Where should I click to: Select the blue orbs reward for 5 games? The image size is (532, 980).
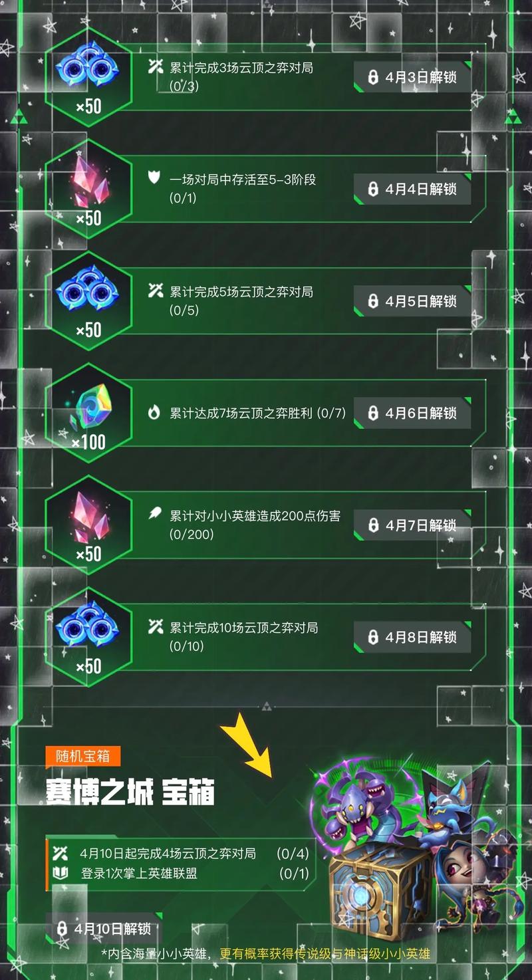pyautogui.click(x=88, y=301)
